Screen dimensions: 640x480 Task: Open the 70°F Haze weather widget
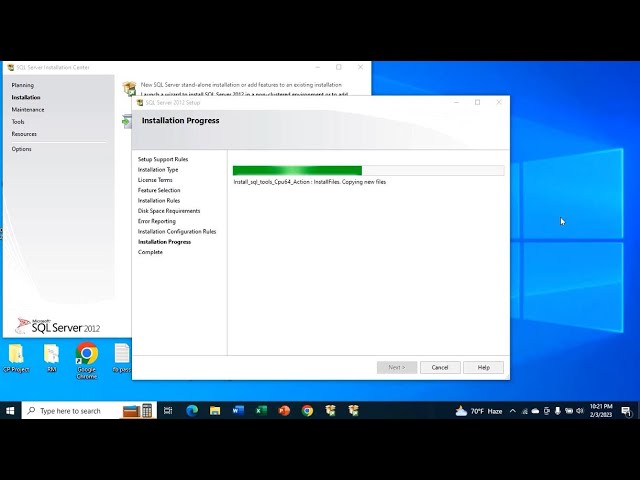[x=479, y=411]
